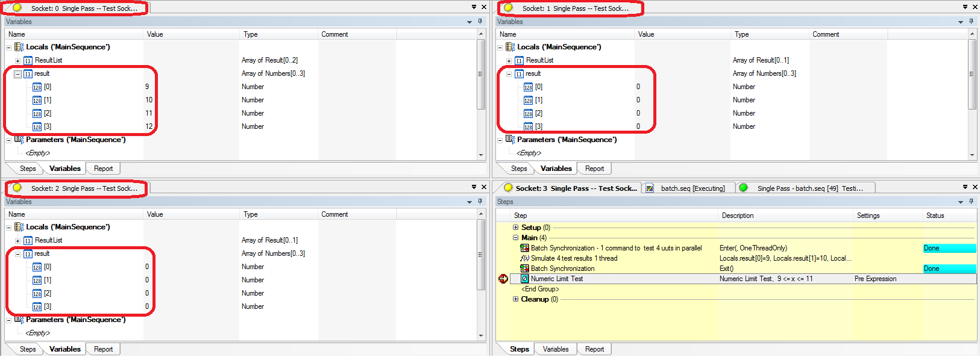Expand the Cleanup (0) step group
Image resolution: width=980 pixels, height=357 pixels.
coord(515,299)
